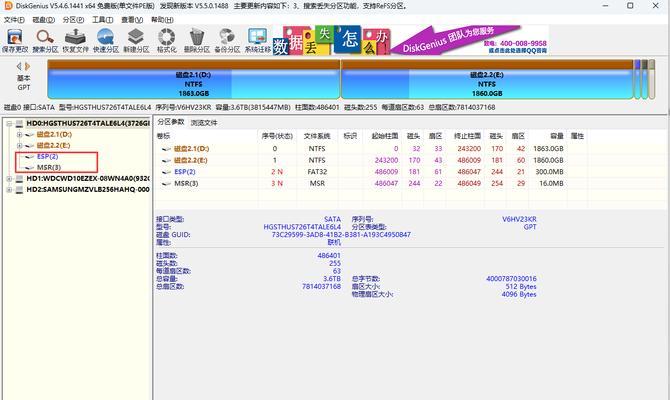The width and height of the screenshot is (670, 400).
Task: Click the System Migration toolbar icon
Action: 258,37
